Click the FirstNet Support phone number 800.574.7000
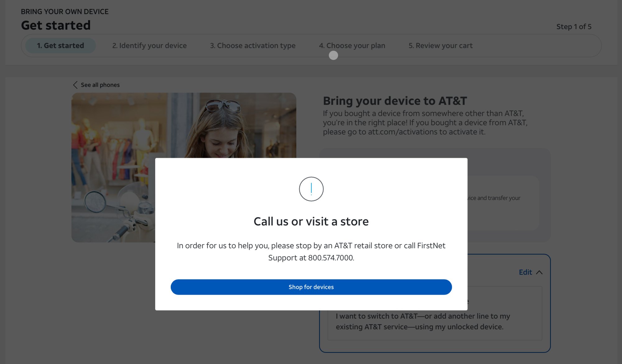The width and height of the screenshot is (622, 364). (x=331, y=258)
